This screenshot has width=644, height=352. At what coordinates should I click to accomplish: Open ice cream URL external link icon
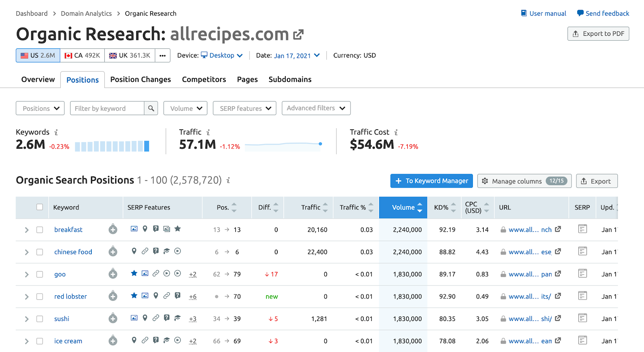(558, 341)
